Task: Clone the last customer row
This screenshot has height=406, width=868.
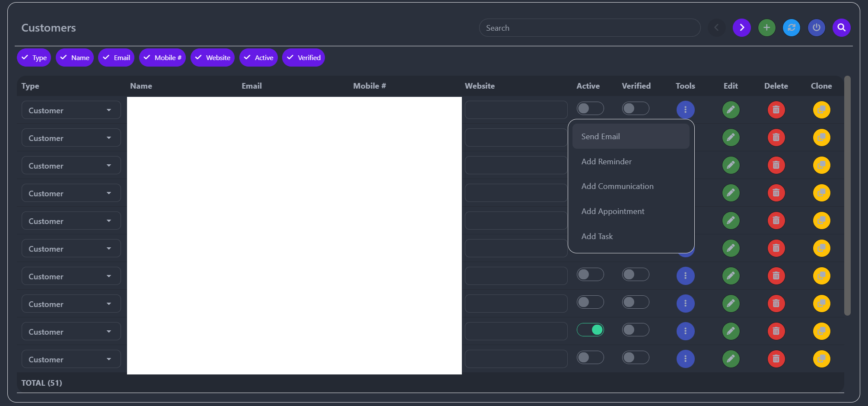Action: [x=821, y=359]
